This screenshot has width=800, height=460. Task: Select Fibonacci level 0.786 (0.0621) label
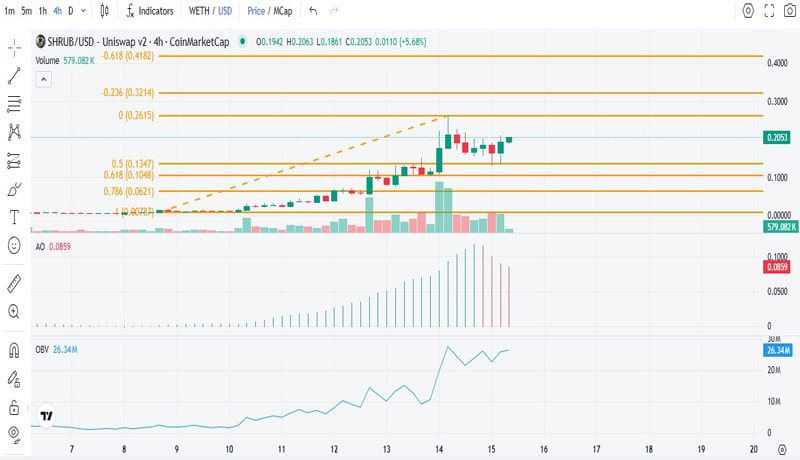tap(129, 191)
